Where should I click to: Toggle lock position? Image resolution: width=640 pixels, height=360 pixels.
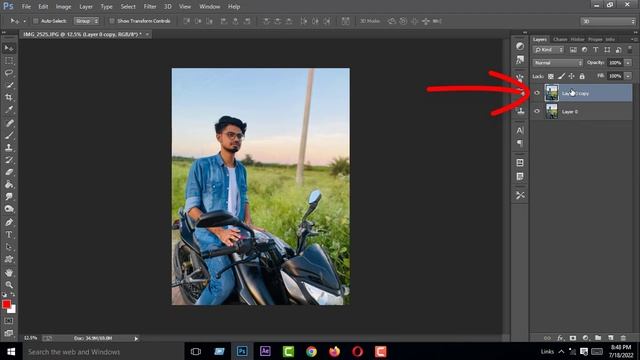click(x=571, y=76)
